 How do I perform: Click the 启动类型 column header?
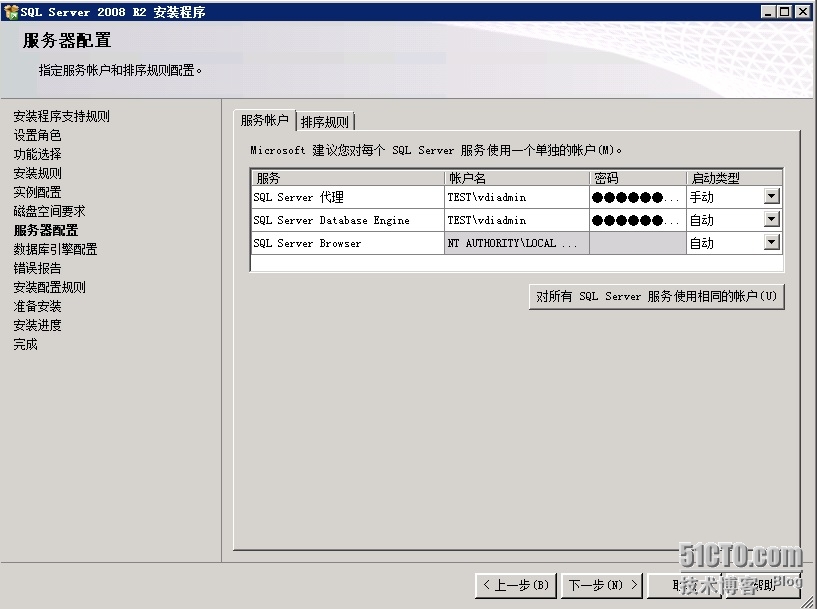coord(735,178)
